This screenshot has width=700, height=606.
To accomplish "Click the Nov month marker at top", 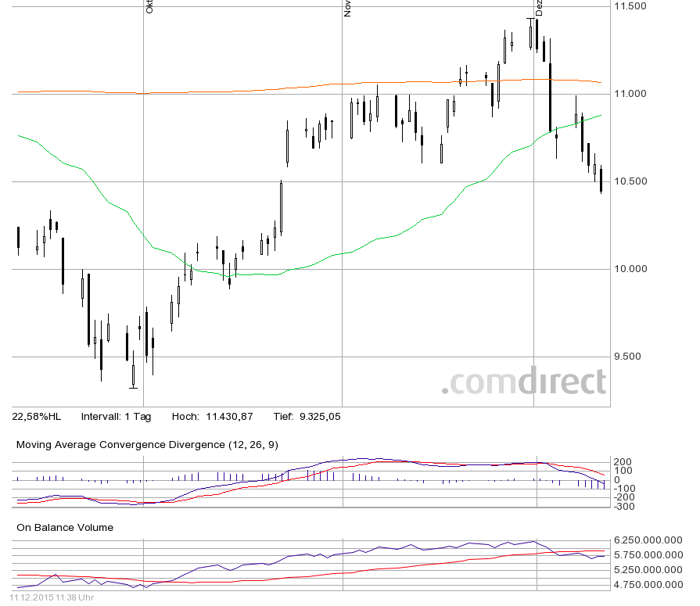I will [348, 8].
